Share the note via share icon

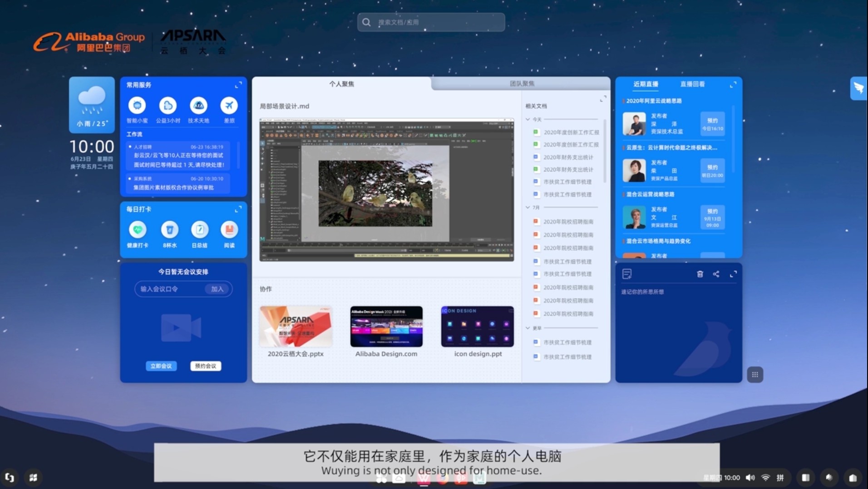(716, 274)
